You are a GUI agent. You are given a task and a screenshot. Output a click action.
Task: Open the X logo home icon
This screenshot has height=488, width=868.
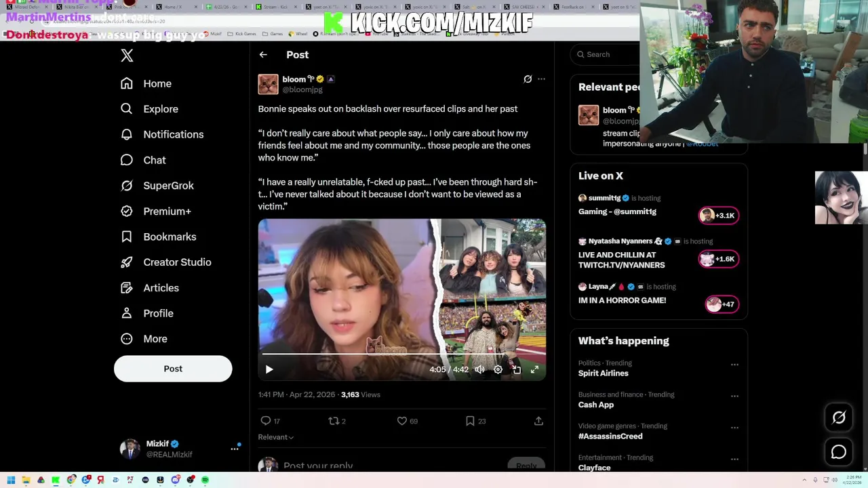tap(127, 56)
